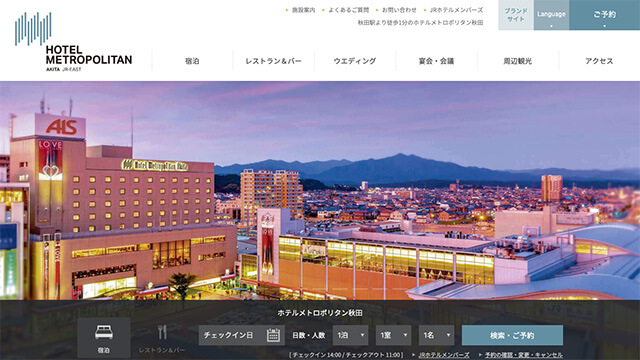
Task: Follow the 施設案内 top link
Action: point(303,10)
